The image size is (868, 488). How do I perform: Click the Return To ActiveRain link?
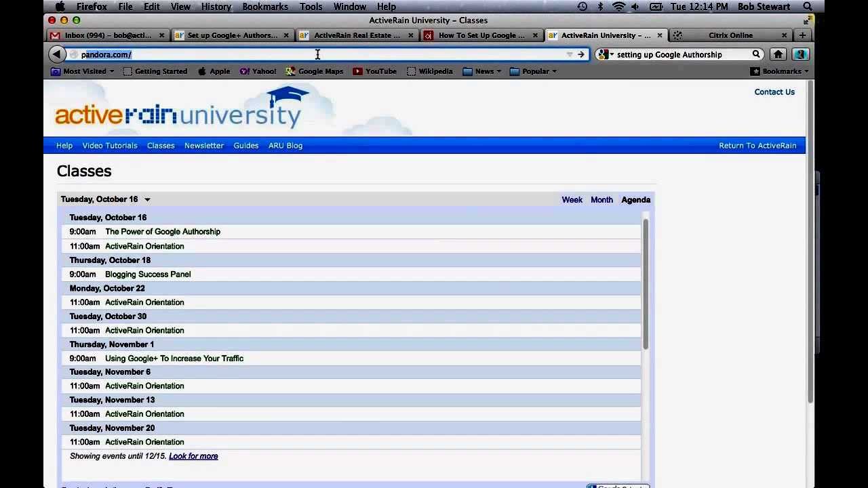point(757,146)
